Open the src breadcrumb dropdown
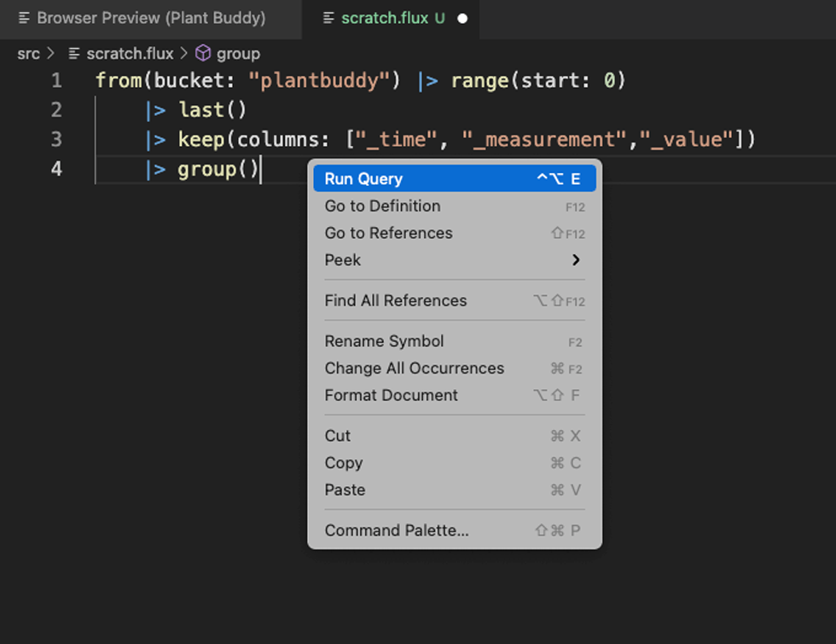 click(x=28, y=53)
